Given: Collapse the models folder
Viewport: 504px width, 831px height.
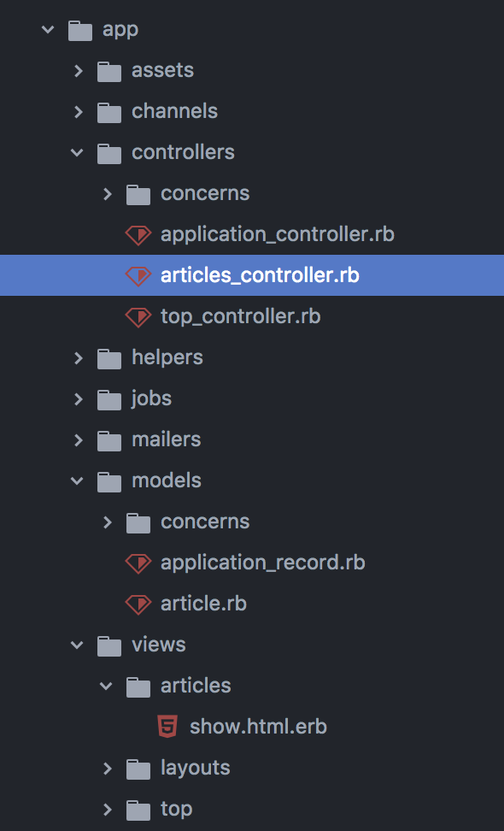Looking at the screenshot, I should coord(78,480).
